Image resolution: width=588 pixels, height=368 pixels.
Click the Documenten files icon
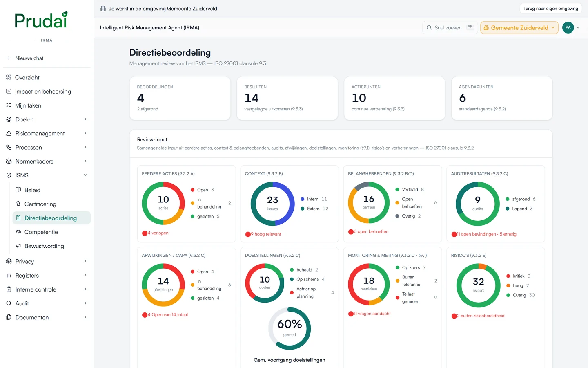click(9, 317)
